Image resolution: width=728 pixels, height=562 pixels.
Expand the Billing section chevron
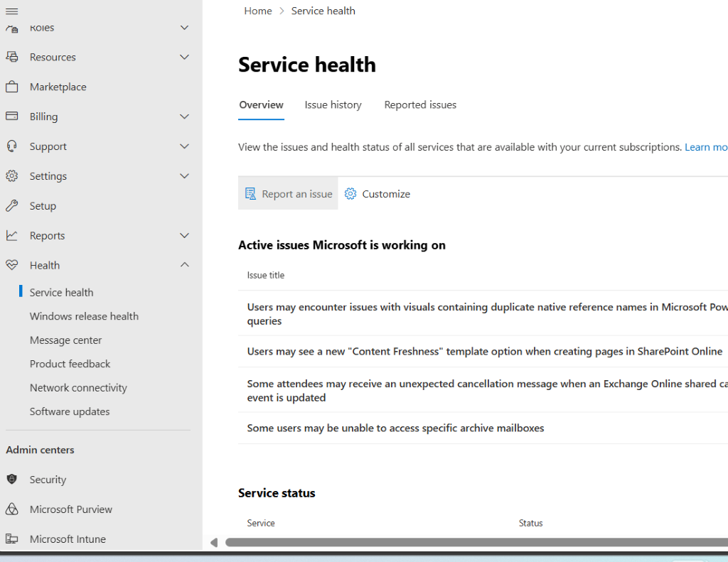coord(184,116)
